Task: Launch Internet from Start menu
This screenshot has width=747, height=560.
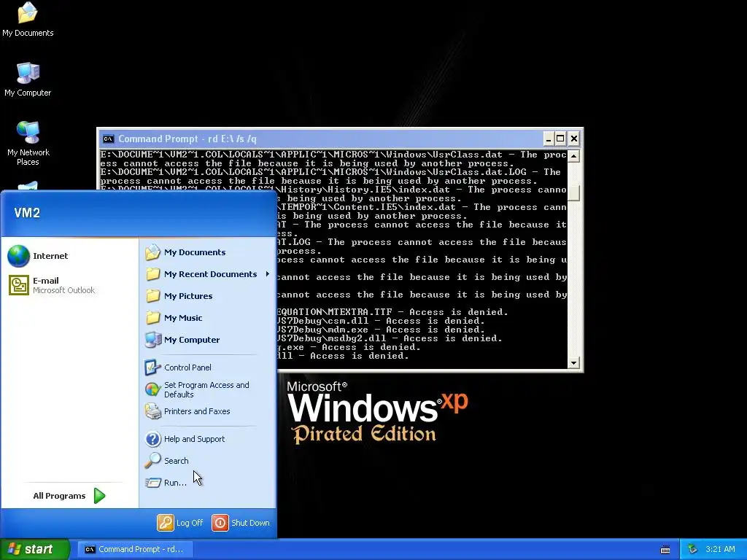Action: 38,256
